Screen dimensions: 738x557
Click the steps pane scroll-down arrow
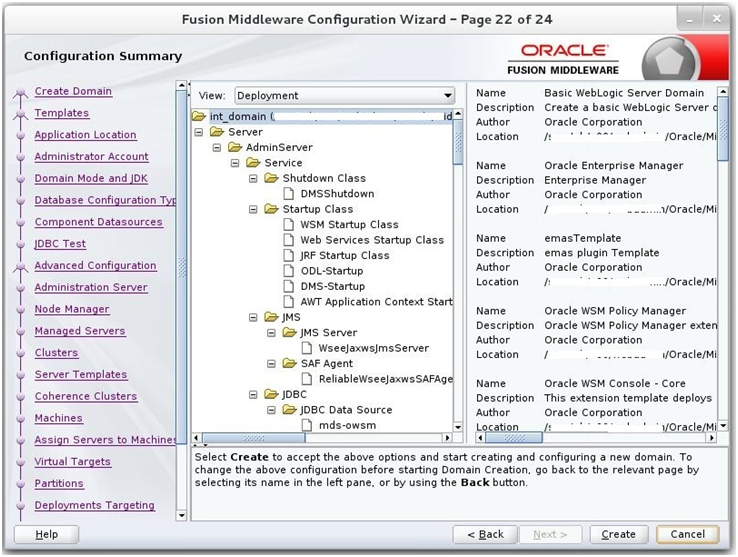pos(181,516)
